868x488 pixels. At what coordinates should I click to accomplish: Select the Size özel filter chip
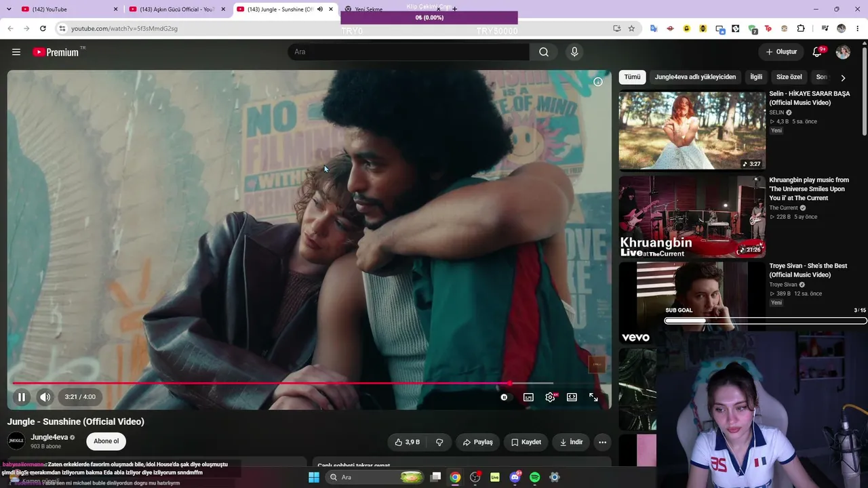point(789,77)
